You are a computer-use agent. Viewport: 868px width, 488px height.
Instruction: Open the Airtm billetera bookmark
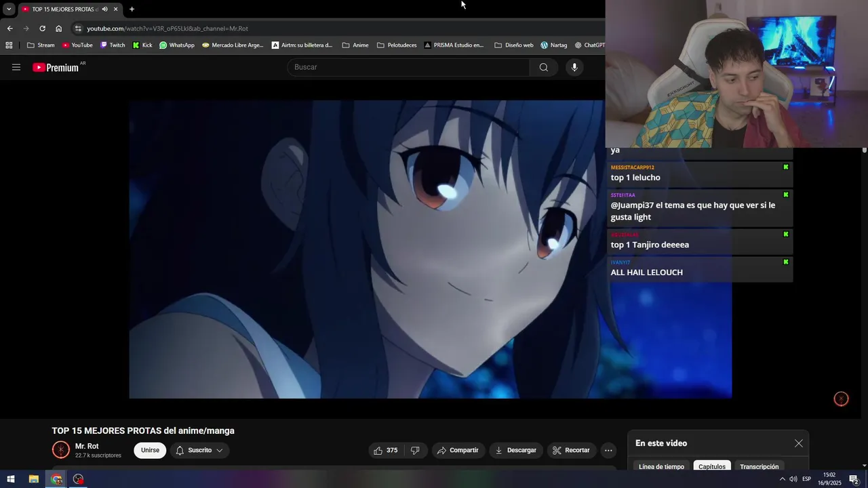(302, 45)
